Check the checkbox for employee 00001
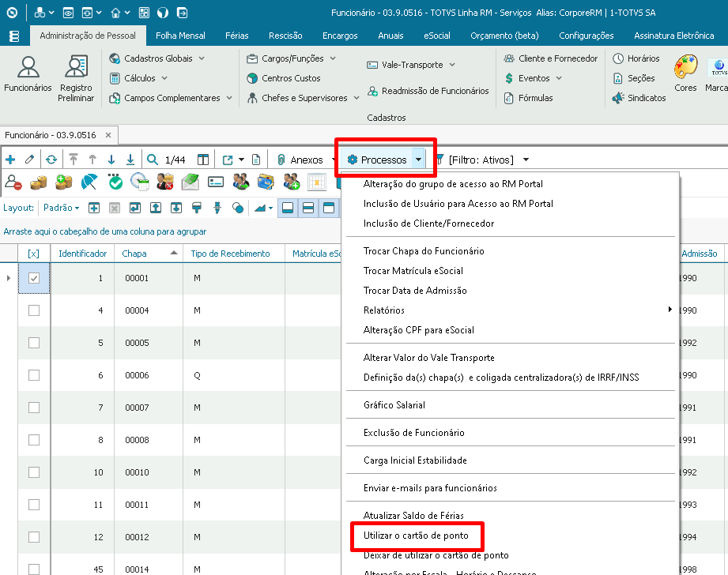 point(34,278)
